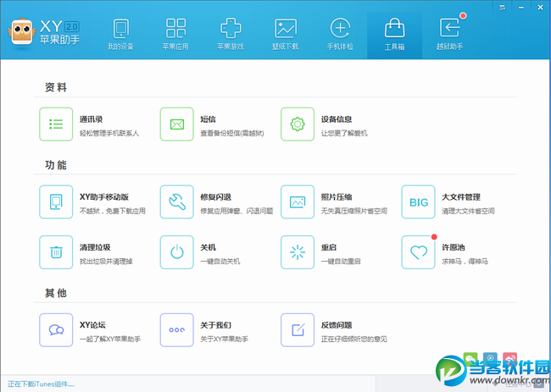Click the XY苹果助手 owl logo

click(x=22, y=32)
